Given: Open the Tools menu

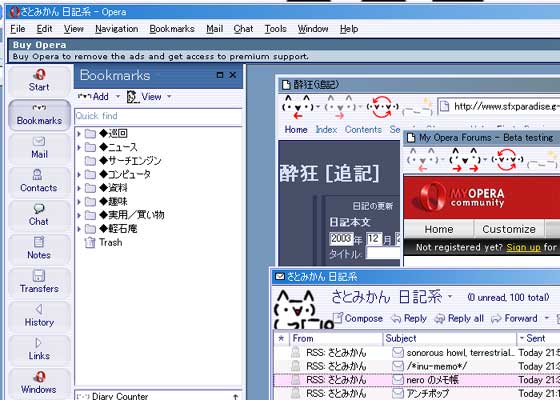Looking at the screenshot, I should [x=275, y=29].
